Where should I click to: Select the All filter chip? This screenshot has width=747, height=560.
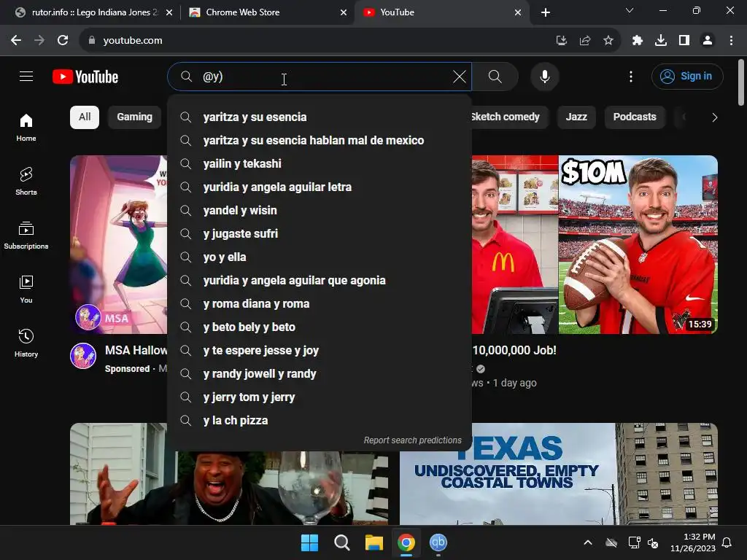tap(85, 117)
